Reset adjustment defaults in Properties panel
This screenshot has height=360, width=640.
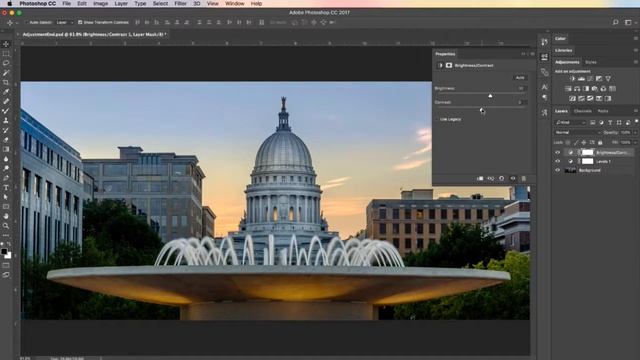pyautogui.click(x=502, y=178)
